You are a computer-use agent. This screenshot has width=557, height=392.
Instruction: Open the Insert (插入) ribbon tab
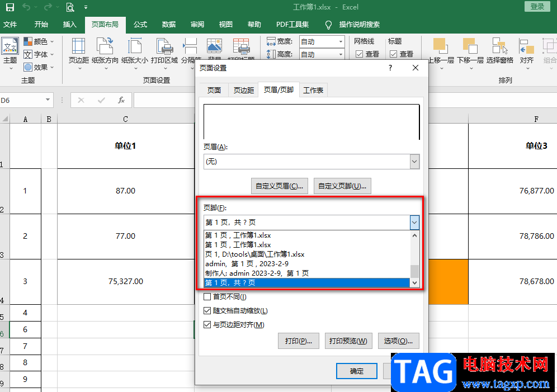coord(69,25)
